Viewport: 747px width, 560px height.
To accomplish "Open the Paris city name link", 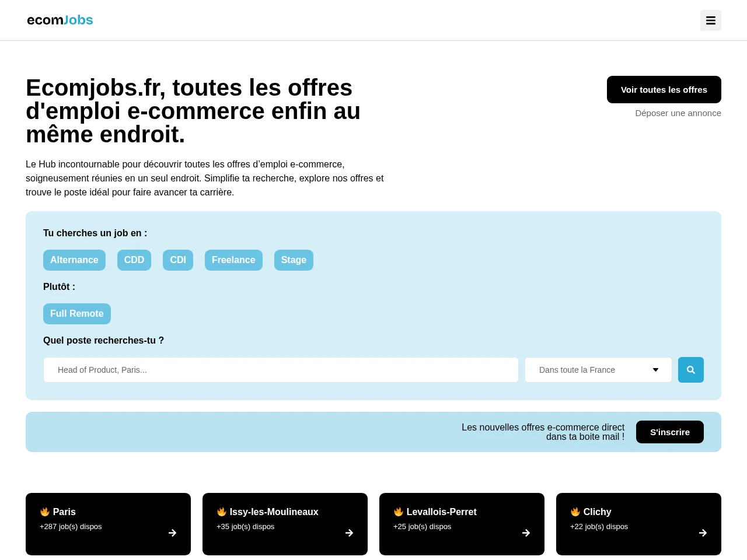I will click(64, 512).
